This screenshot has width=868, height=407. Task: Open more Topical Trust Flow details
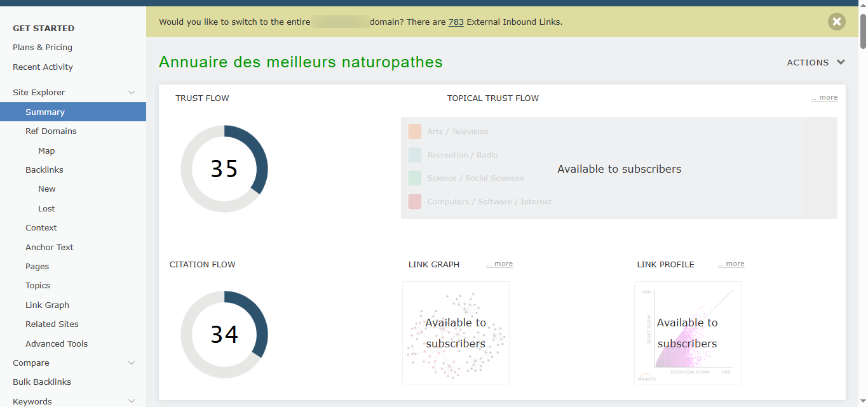click(x=824, y=98)
